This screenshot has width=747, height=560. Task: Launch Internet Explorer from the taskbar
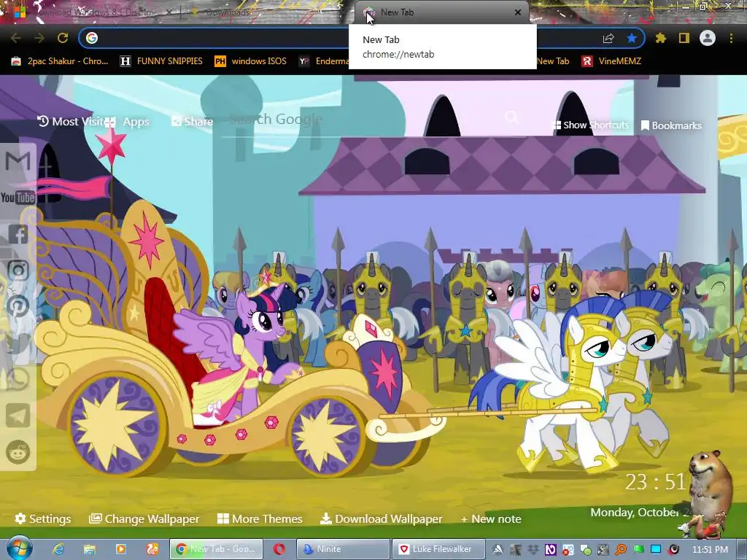point(58,549)
